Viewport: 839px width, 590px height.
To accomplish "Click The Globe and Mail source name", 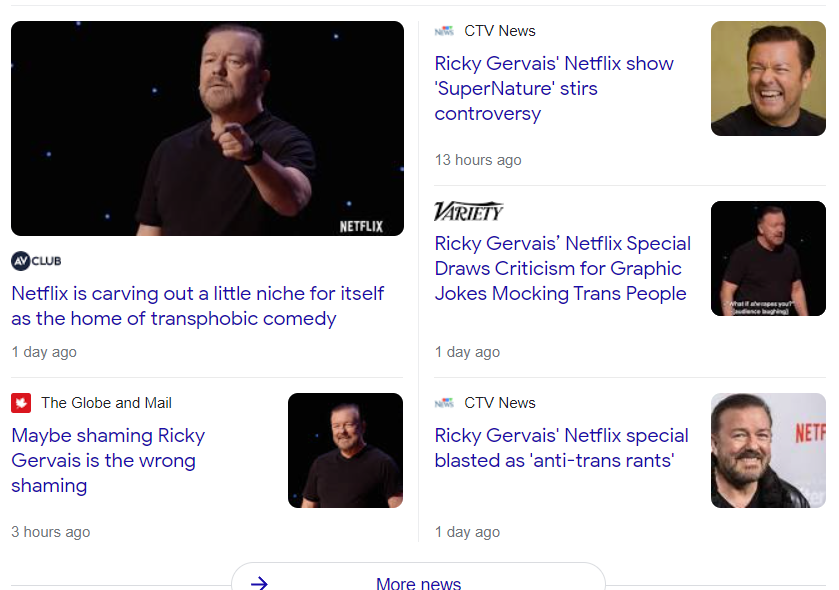I will [x=106, y=403].
